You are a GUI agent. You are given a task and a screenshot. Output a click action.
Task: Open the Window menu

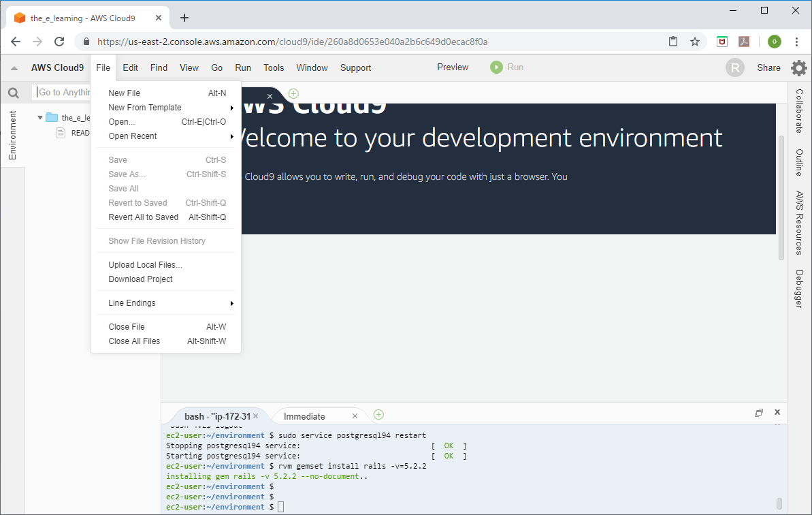pos(312,68)
